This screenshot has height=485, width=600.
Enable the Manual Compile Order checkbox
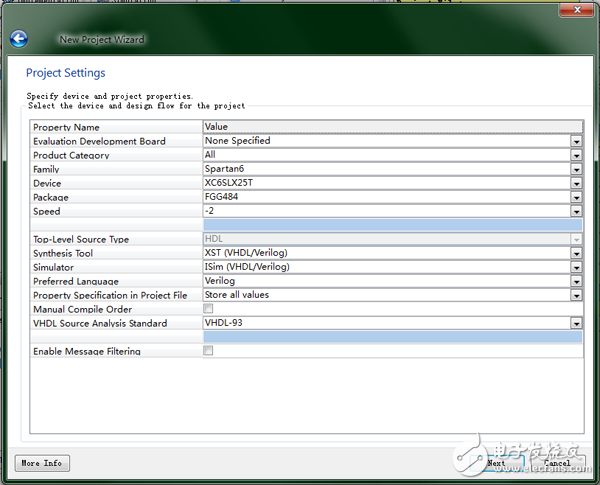(208, 309)
